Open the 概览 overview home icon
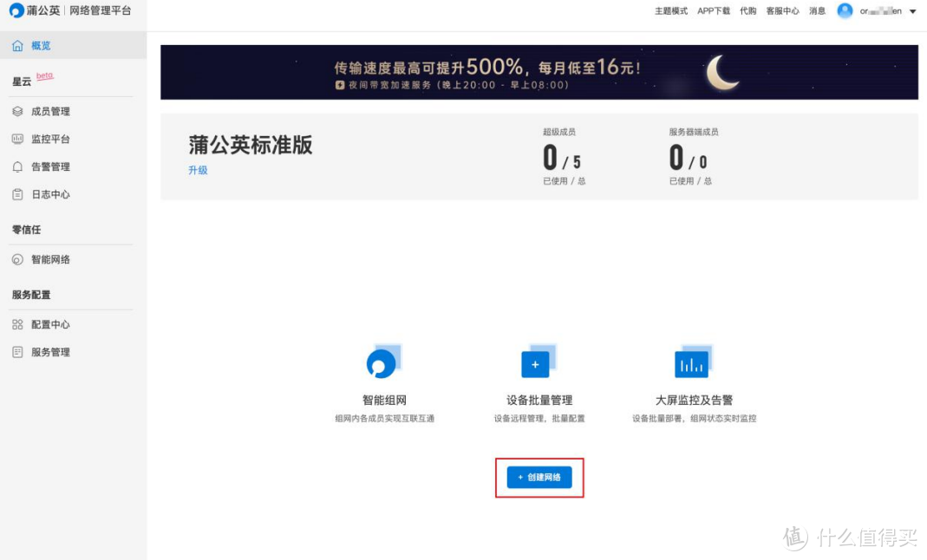This screenshot has height=560, width=927. pos(16,45)
